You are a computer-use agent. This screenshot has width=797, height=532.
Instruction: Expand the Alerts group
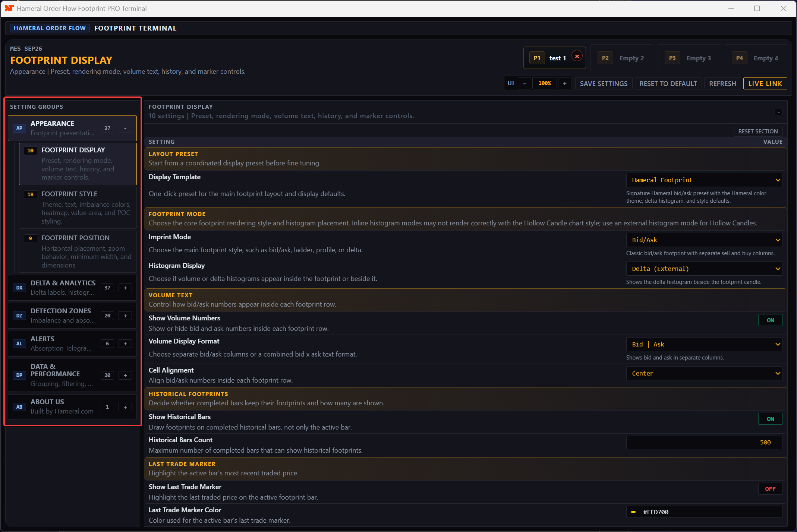point(125,343)
